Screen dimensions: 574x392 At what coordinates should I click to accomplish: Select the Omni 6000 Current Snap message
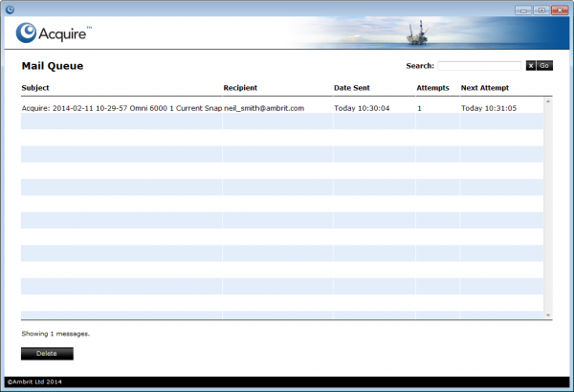[121, 108]
